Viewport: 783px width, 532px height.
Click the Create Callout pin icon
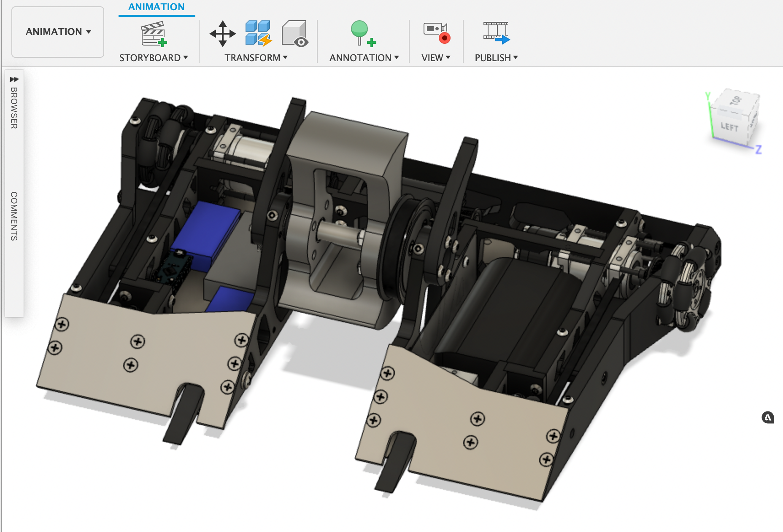363,34
